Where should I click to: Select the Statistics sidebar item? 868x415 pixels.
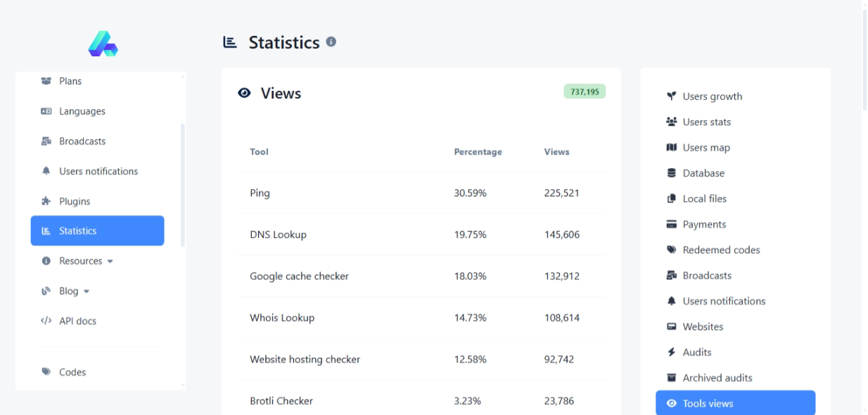[97, 231]
